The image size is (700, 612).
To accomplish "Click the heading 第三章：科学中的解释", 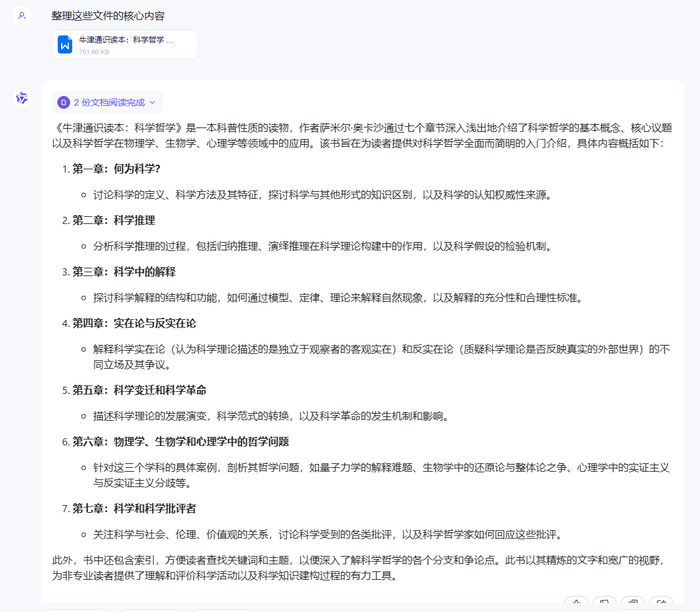I will point(124,272).
